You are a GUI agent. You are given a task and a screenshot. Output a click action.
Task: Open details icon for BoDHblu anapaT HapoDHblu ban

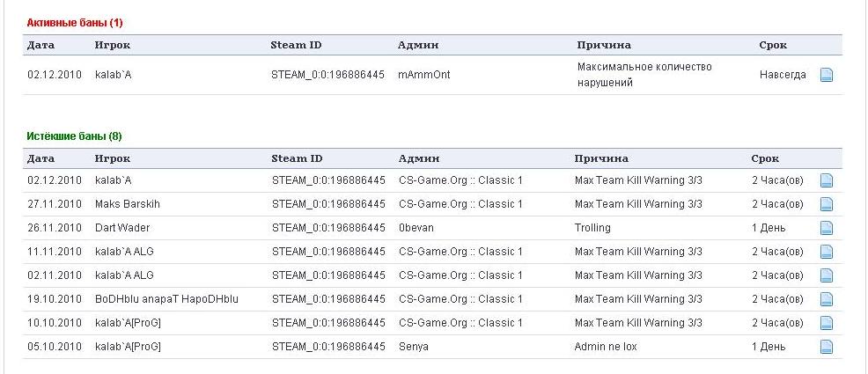click(827, 300)
